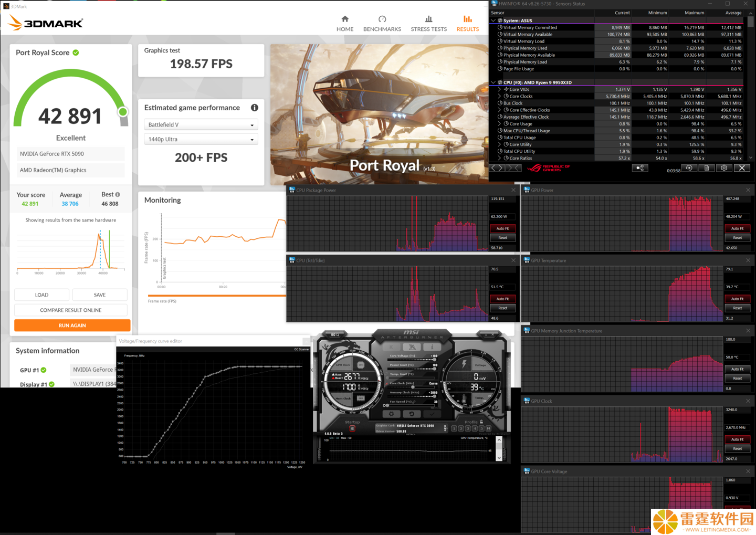The width and height of the screenshot is (756, 535).
Task: Toggle the Afterburner profile lock
Action: [481, 422]
